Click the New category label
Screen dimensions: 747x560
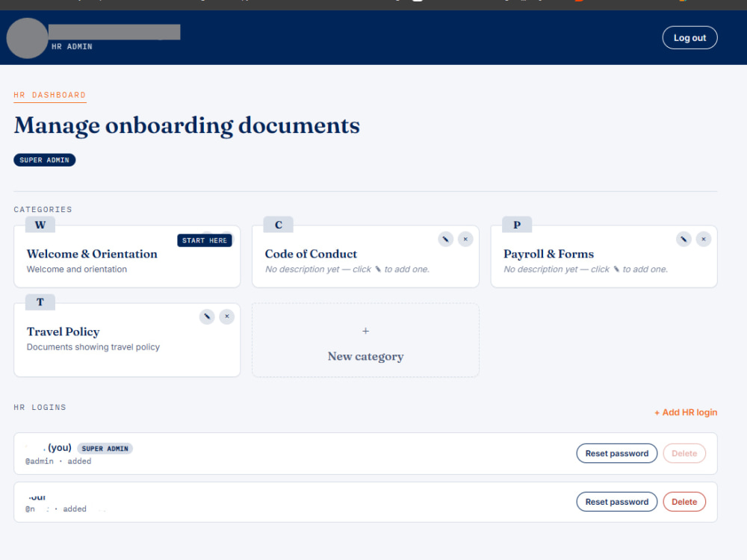coord(365,356)
